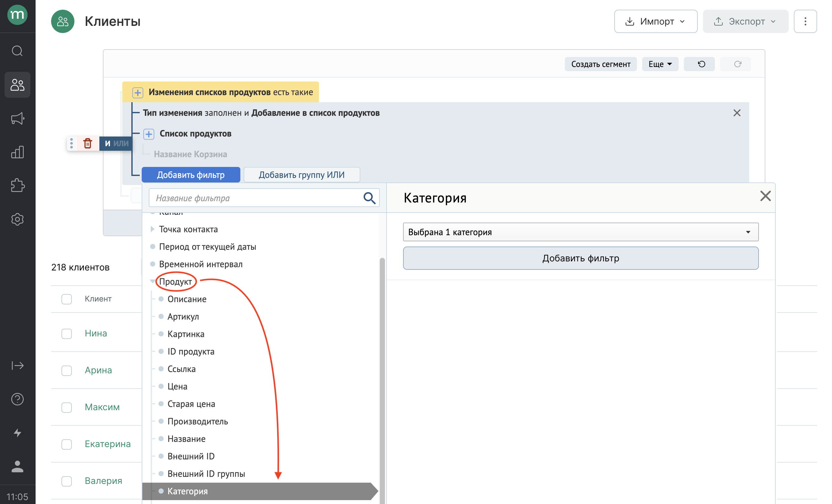This screenshot has height=504, width=832.
Task: Click the Создать сегмент button
Action: tap(600, 64)
